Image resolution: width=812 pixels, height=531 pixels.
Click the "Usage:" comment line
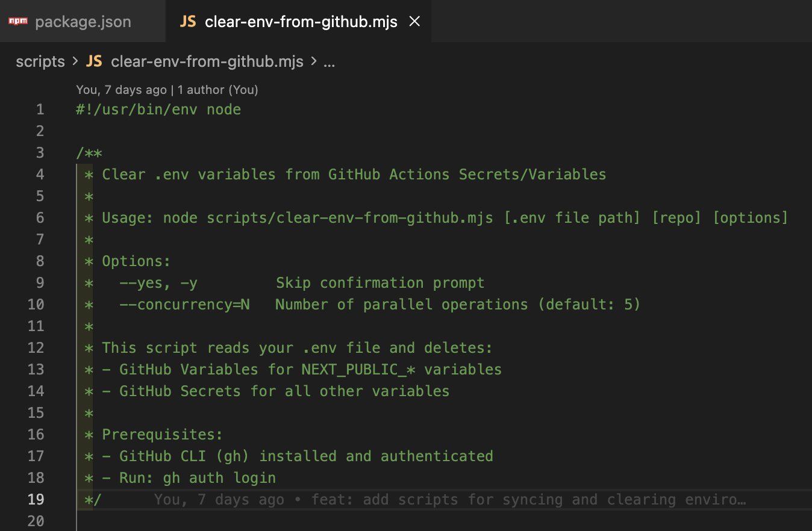click(x=128, y=218)
